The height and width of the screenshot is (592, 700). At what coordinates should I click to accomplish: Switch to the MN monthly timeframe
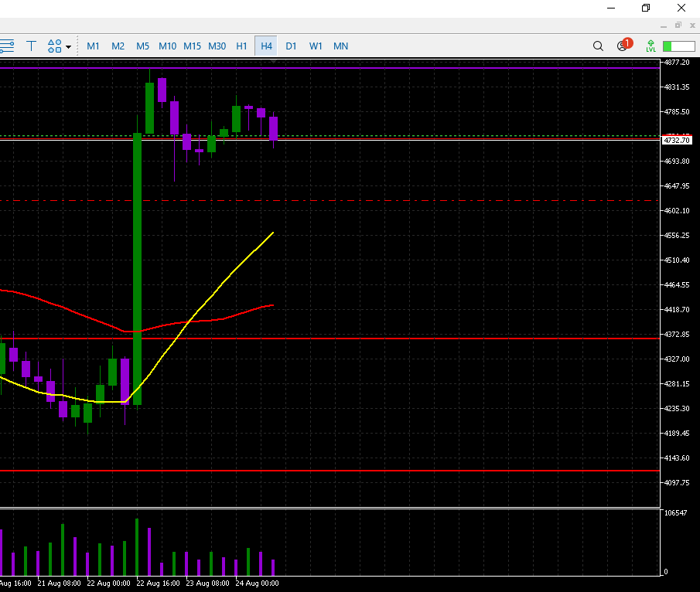coord(340,46)
